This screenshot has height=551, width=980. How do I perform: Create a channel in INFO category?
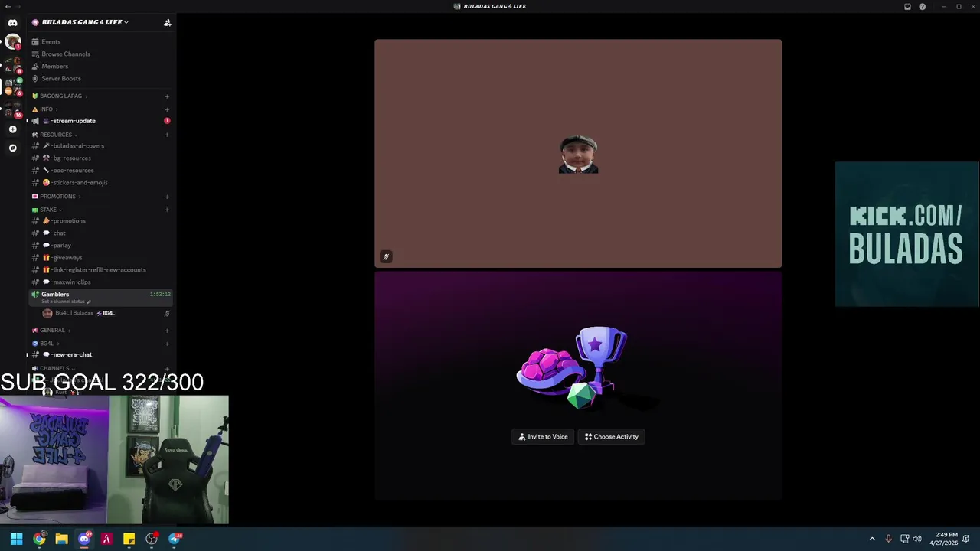click(x=167, y=109)
